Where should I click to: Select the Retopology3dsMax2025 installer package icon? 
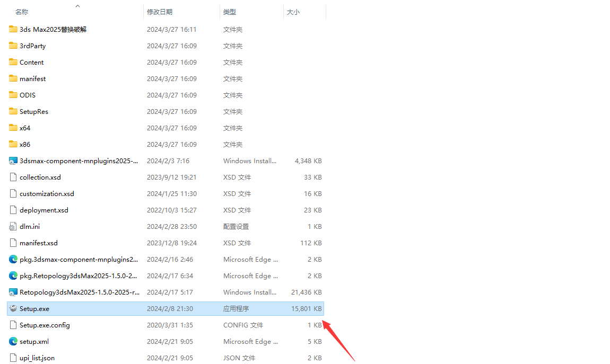coord(13,292)
